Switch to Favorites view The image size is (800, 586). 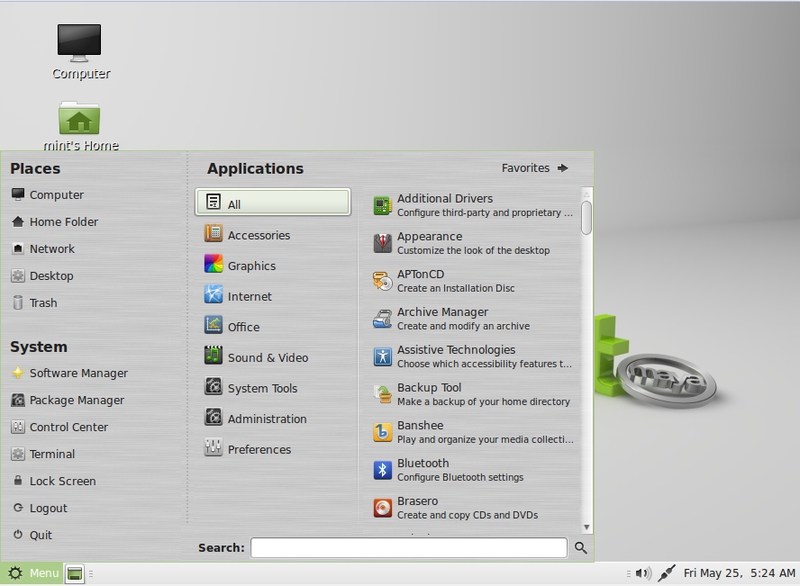pos(535,168)
